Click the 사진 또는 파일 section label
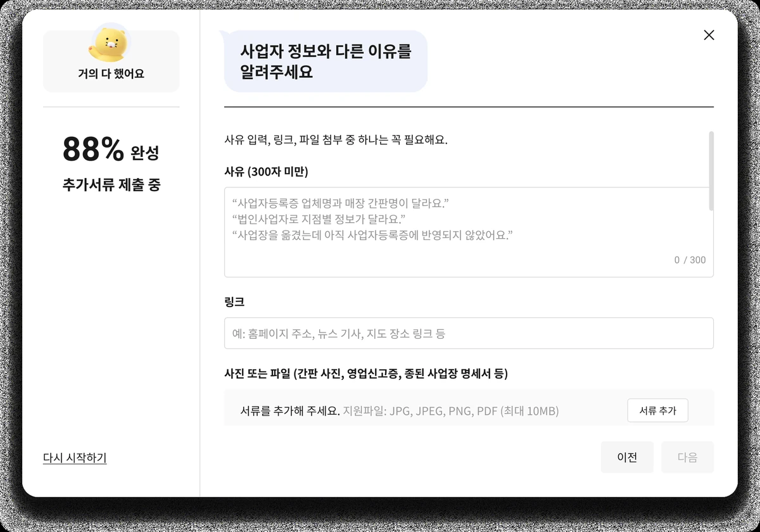This screenshot has width=760, height=532. point(366,374)
